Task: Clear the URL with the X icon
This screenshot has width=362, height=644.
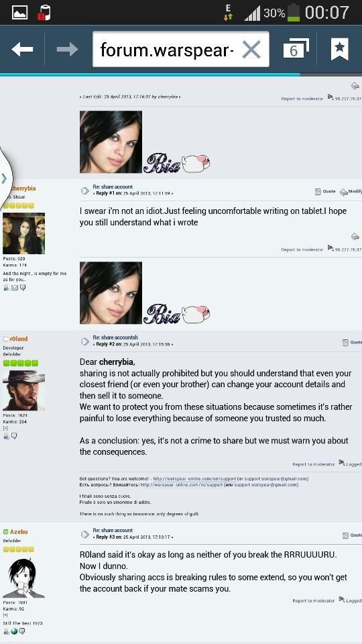Action: (x=251, y=50)
